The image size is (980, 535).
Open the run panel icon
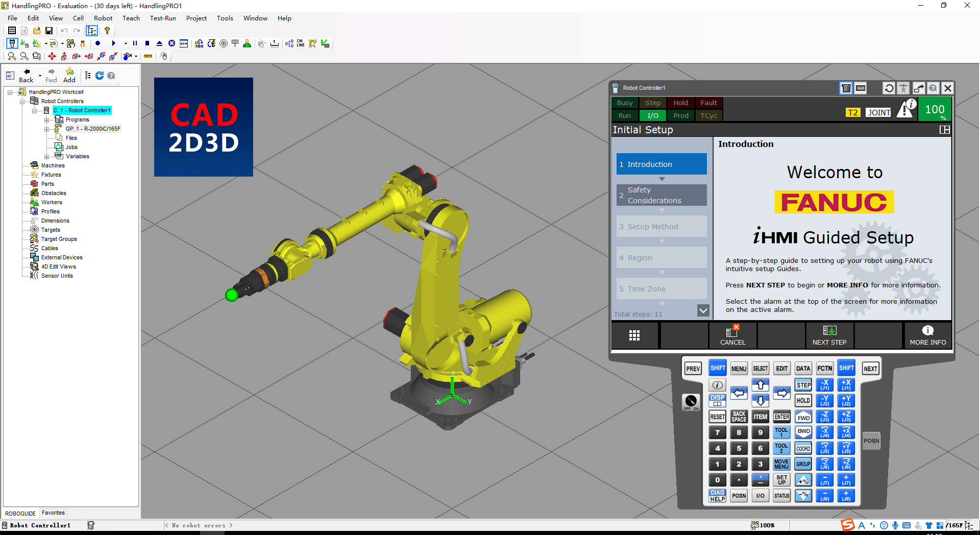pos(184,43)
